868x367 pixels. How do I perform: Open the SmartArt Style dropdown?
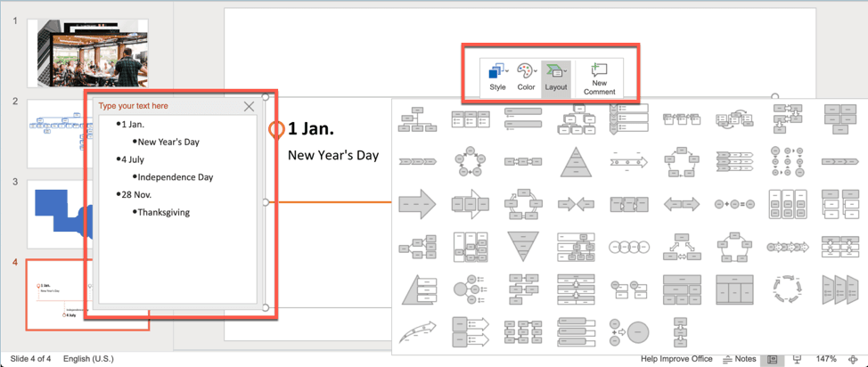(x=497, y=78)
